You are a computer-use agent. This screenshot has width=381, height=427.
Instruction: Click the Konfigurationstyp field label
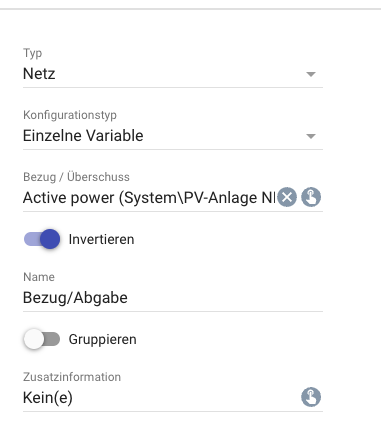coord(70,115)
